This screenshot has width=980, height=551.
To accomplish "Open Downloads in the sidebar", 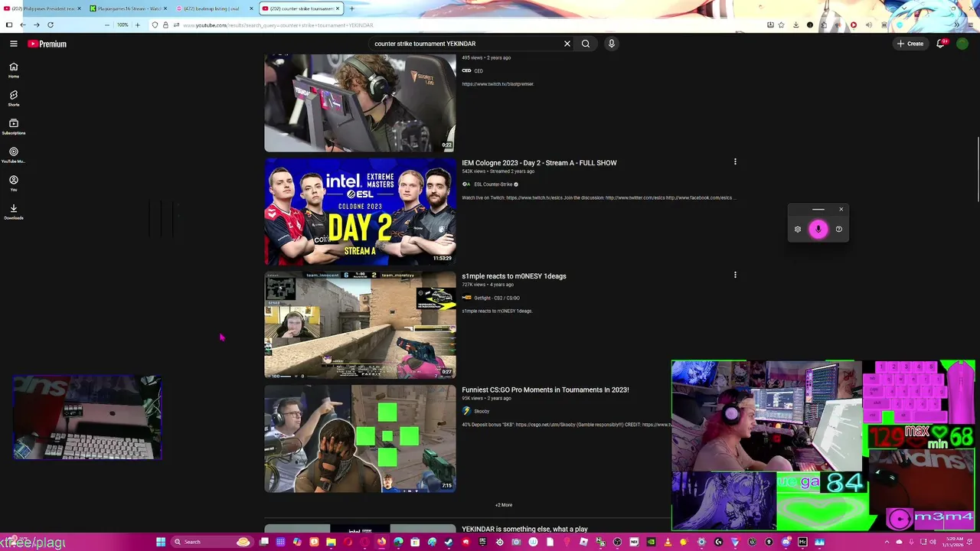I will (13, 211).
